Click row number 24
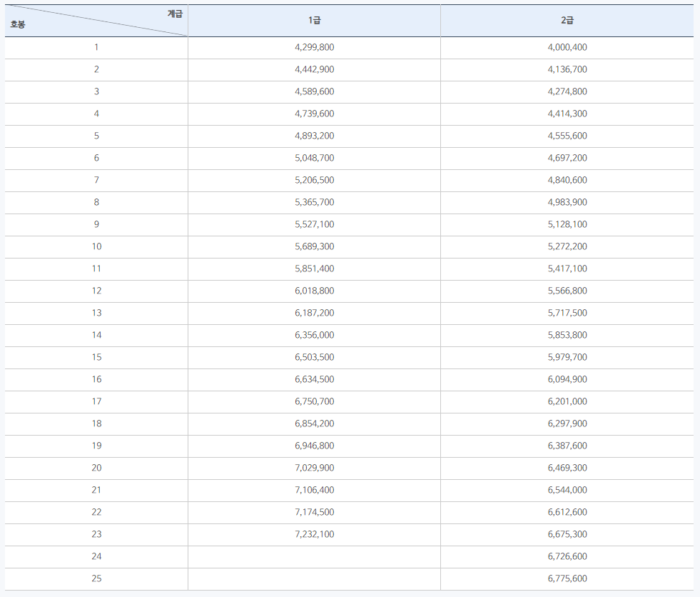The height and width of the screenshot is (597, 700). (96, 556)
